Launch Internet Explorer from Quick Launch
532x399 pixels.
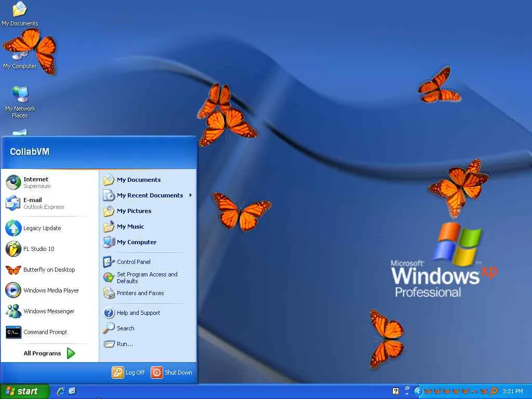pyautogui.click(x=61, y=391)
